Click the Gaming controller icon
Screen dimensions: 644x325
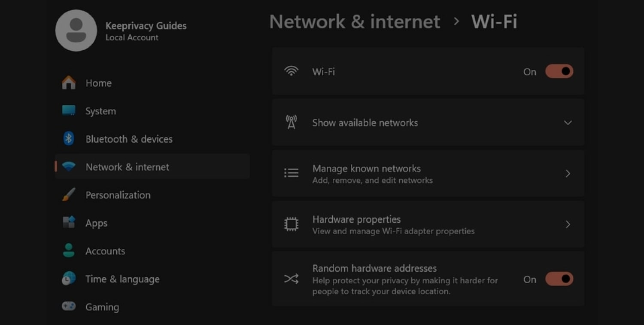point(69,307)
